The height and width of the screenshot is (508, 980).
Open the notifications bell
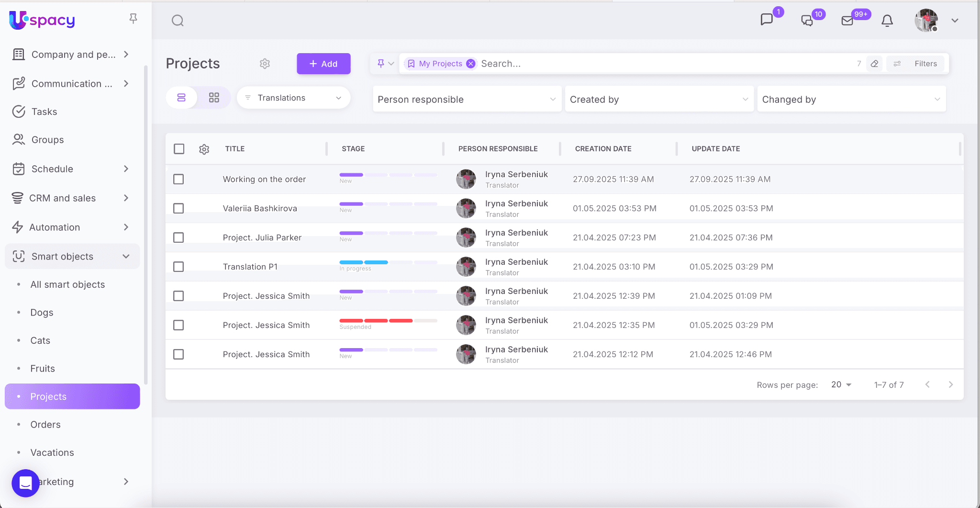[887, 21]
